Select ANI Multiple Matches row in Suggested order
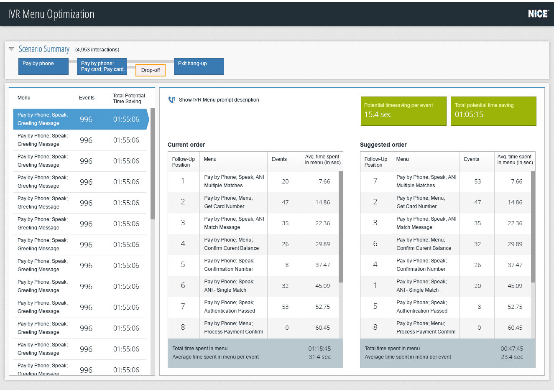Image resolution: width=554 pixels, height=392 pixels. coord(446,182)
